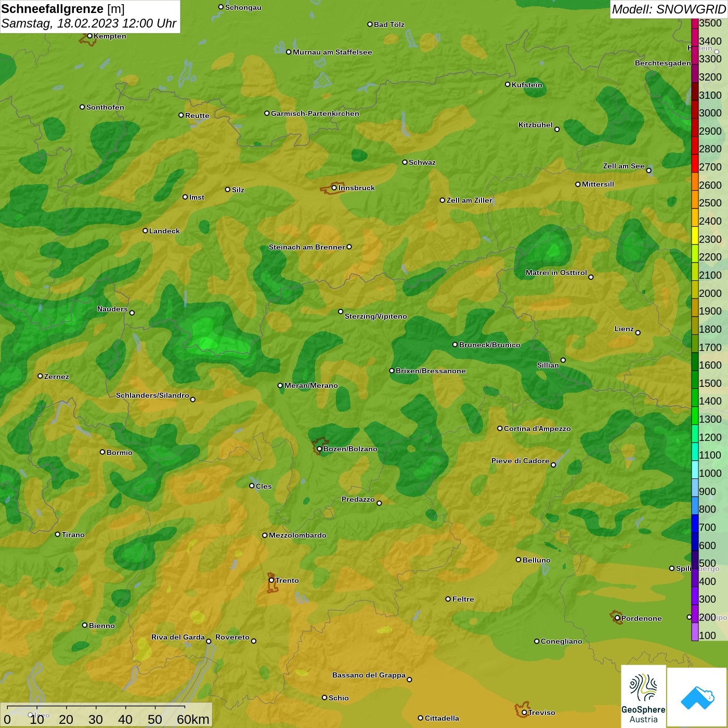Select the Pordenone city marker

[x=617, y=618]
